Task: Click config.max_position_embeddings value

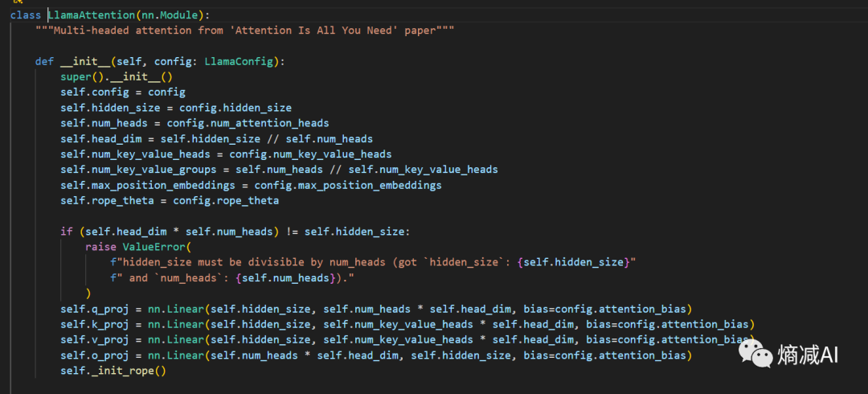Action: click(348, 185)
